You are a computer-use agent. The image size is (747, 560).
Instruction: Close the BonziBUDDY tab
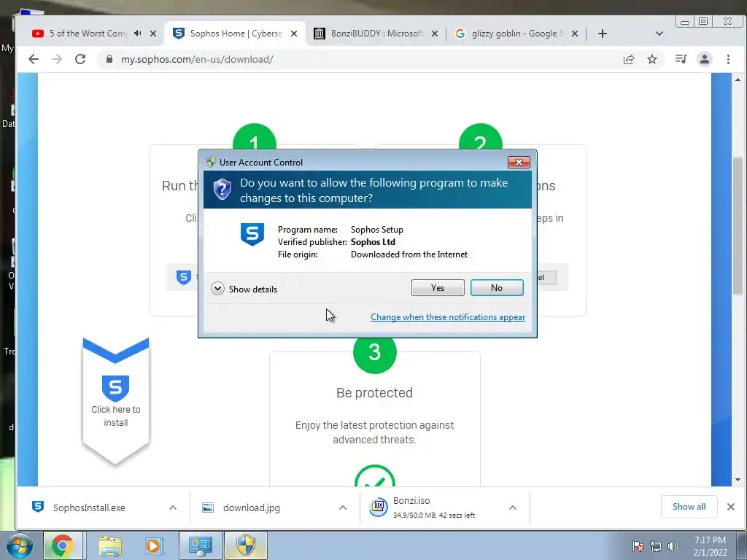pos(435,34)
